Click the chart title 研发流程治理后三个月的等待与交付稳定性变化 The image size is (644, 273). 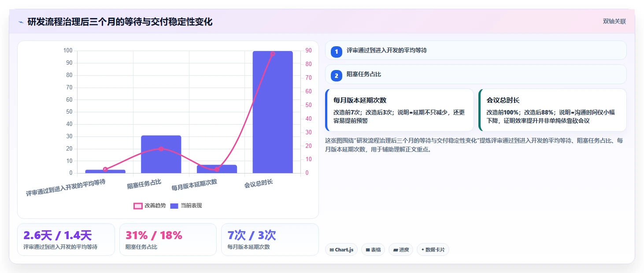120,22
